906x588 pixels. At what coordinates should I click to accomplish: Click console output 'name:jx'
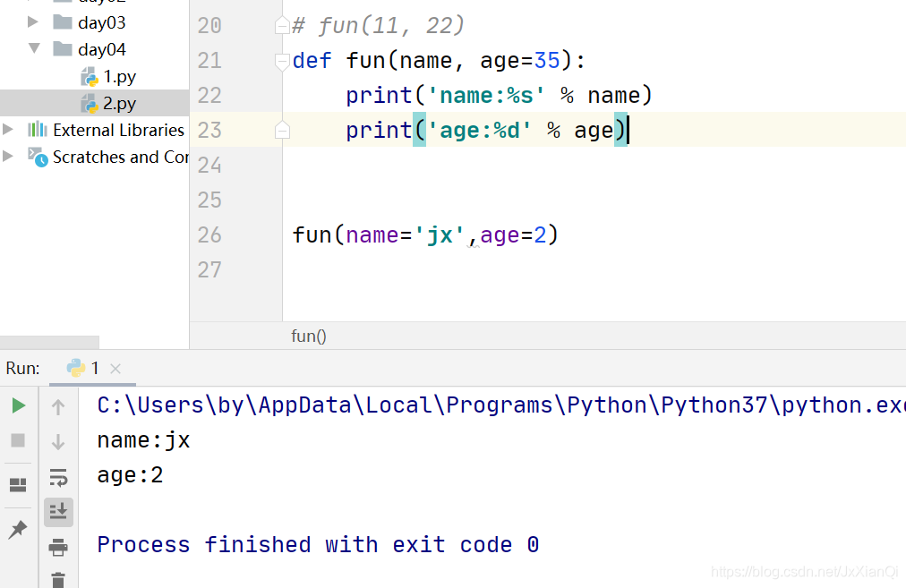point(143,440)
